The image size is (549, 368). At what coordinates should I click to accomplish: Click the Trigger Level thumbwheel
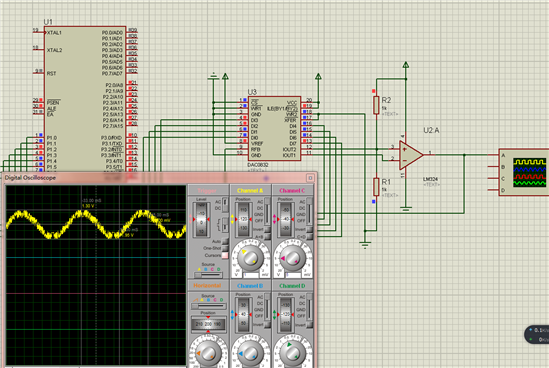coord(201,219)
